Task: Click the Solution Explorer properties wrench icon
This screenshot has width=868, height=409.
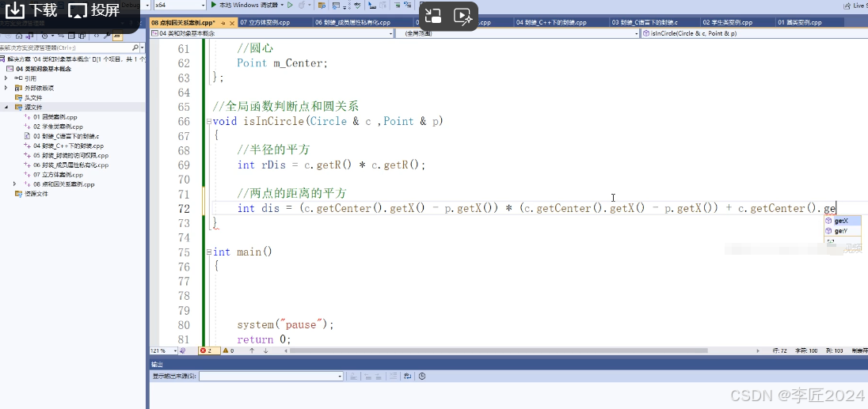Action: pos(106,36)
